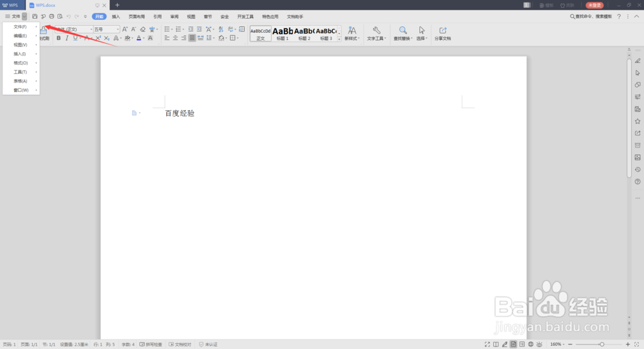The width and height of the screenshot is (644, 349).
Task: Collapse the ribbon with the chevron
Action: 637,17
